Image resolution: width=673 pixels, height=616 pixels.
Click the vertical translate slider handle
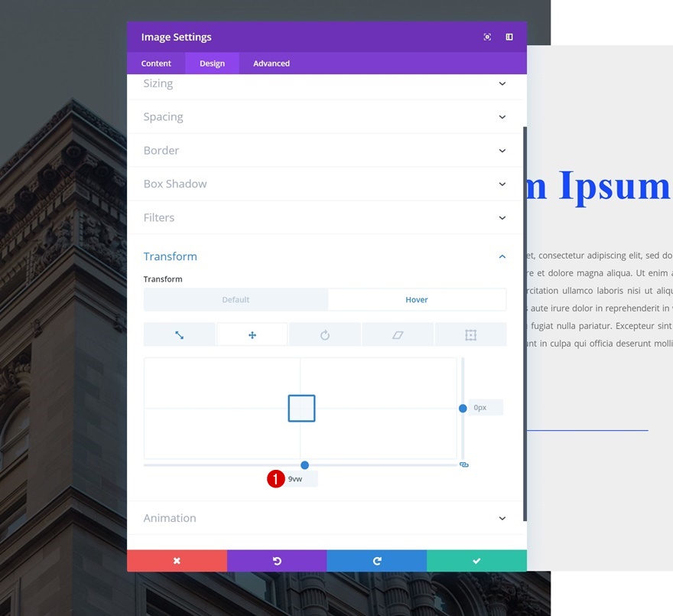tap(463, 408)
